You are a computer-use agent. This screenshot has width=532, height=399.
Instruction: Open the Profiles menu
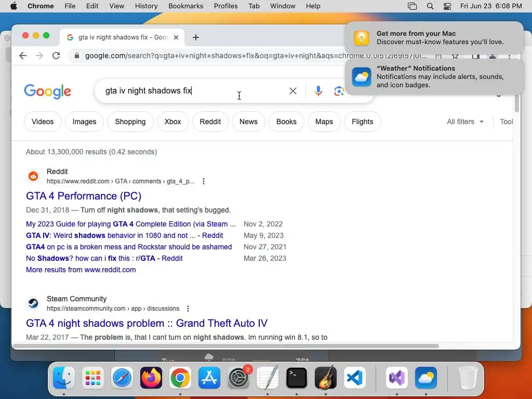225,6
